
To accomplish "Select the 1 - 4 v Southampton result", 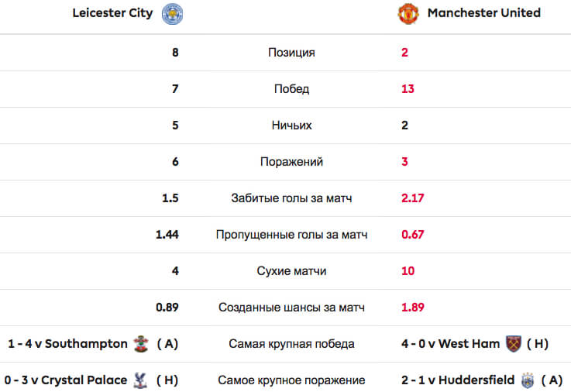I will [x=67, y=344].
